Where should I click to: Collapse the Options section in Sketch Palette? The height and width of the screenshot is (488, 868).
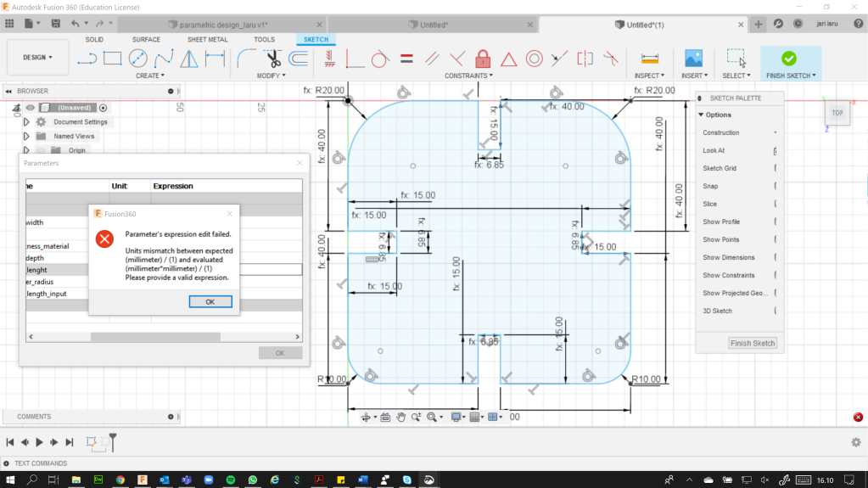coord(702,115)
